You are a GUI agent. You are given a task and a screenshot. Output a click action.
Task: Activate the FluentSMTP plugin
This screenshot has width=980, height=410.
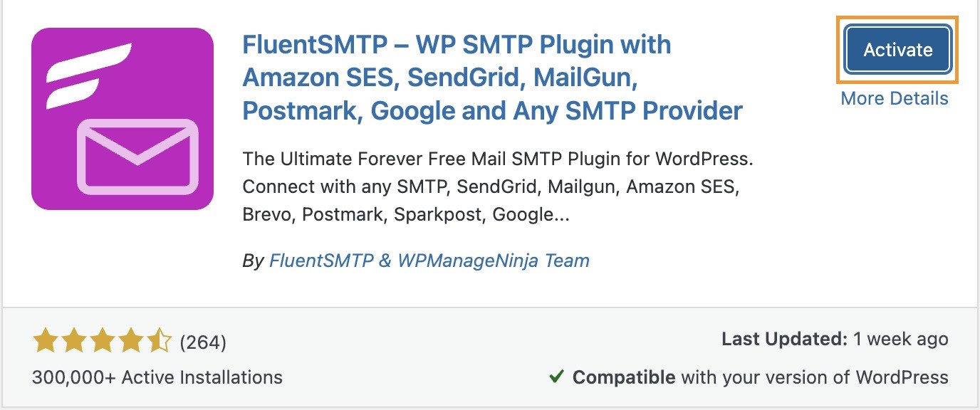coord(897,50)
